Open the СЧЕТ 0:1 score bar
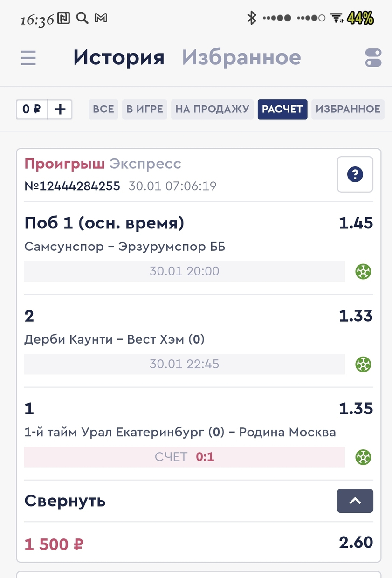 point(185,457)
